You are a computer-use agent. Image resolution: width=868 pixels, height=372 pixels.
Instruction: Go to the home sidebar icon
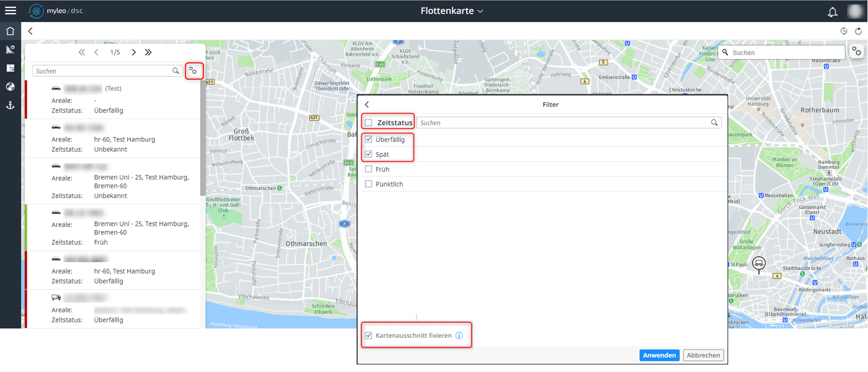(10, 31)
